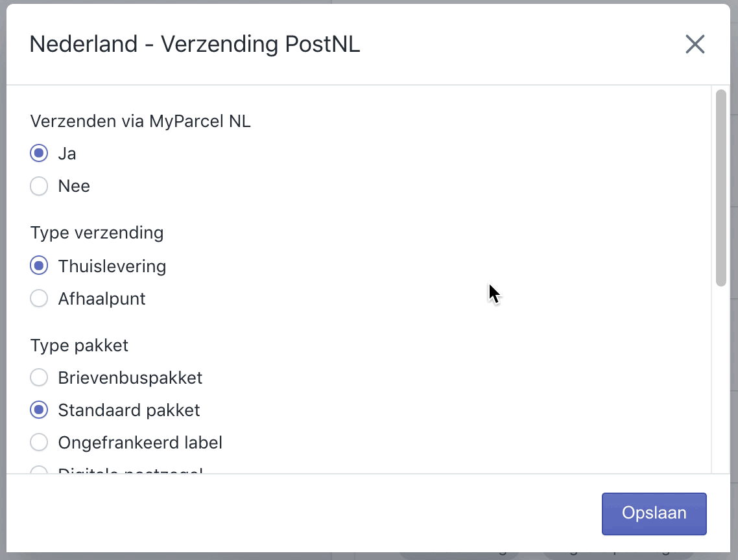Click the 'Ongefrankeerd label' text

[140, 442]
